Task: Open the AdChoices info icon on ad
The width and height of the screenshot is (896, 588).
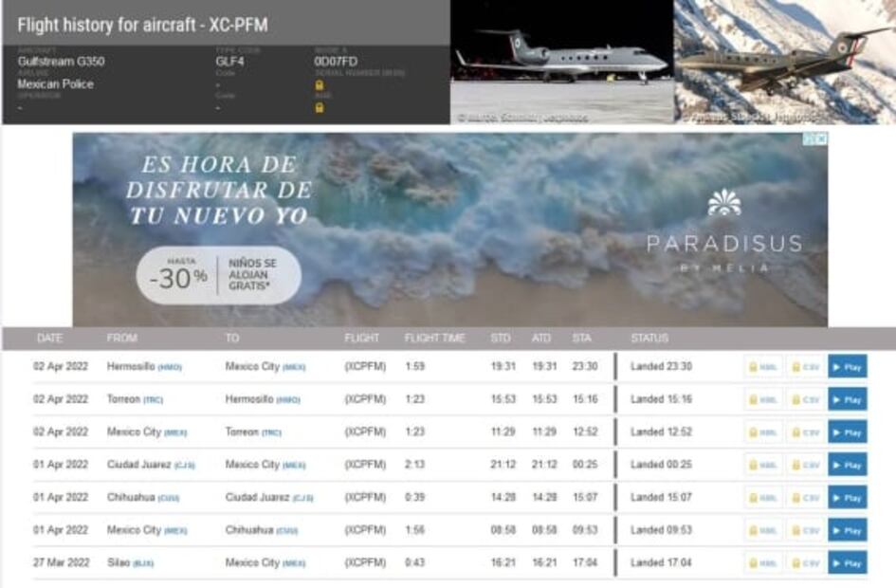Action: click(810, 139)
